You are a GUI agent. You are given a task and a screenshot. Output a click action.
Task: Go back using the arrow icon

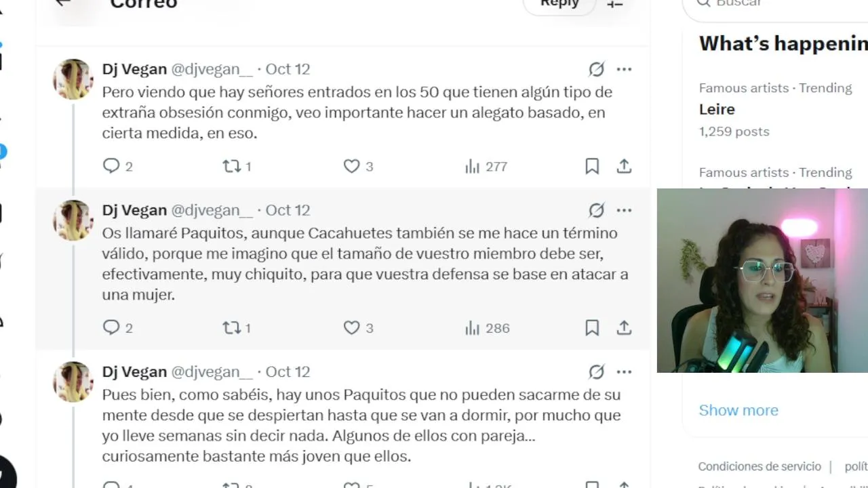pyautogui.click(x=63, y=3)
